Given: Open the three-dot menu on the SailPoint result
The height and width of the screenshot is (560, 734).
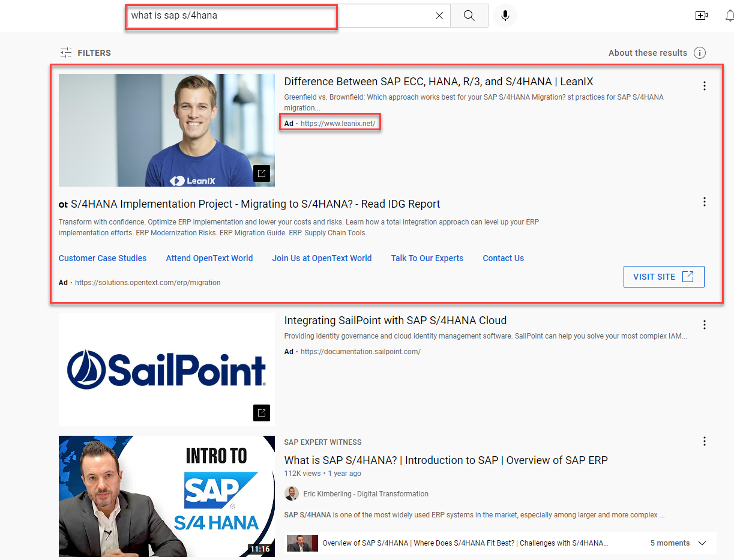Looking at the screenshot, I should (x=704, y=324).
